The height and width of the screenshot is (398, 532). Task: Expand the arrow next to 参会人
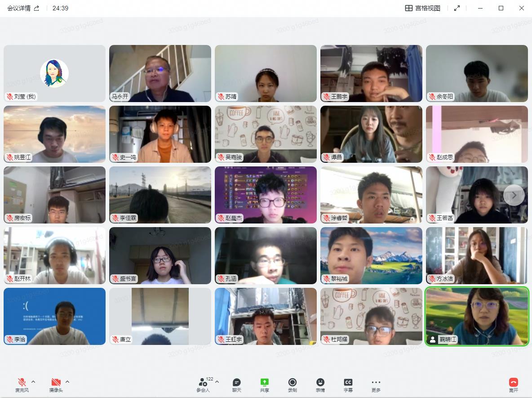[217, 382]
